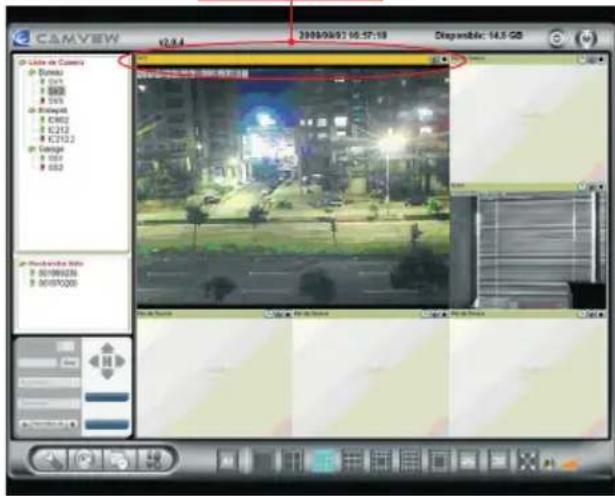
Task: Click the CamView logo
Action: [21, 38]
